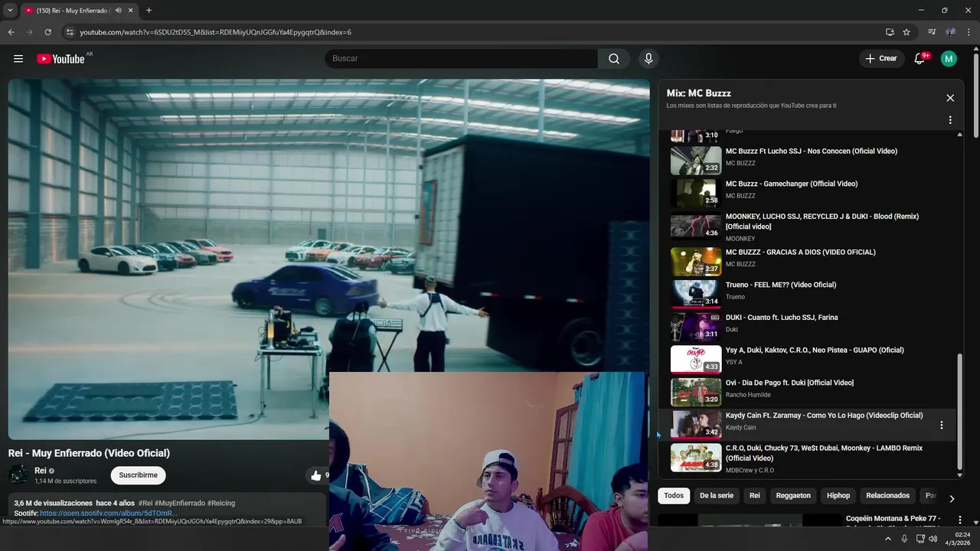This screenshot has width=980, height=551.
Task: Click the mix playlist scrollbar
Action: coord(960,413)
